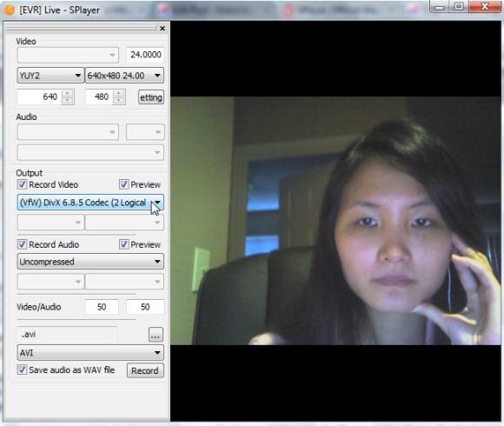Open the AVI container format dropdown
Screen dimensions: 504x426
click(x=90, y=353)
